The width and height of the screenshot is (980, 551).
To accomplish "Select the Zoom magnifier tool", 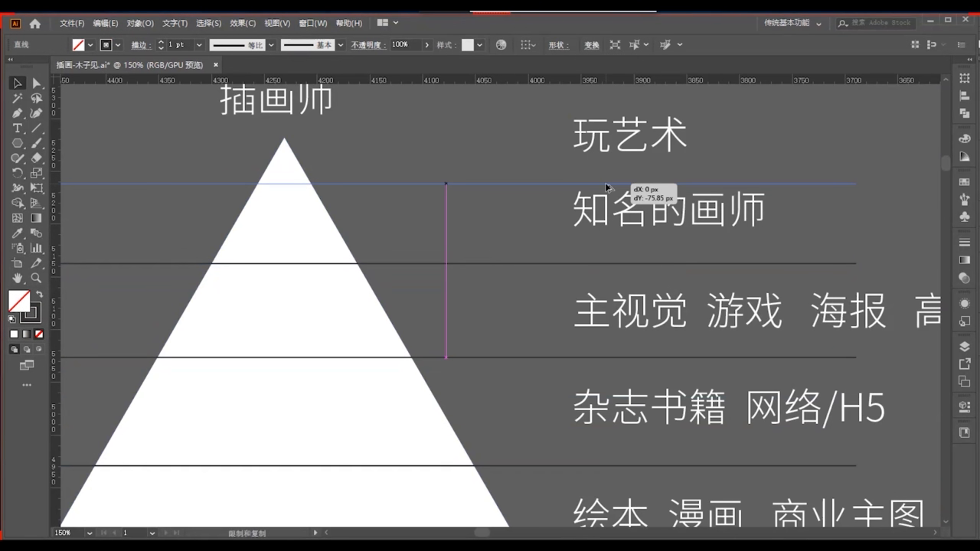I will [x=36, y=278].
